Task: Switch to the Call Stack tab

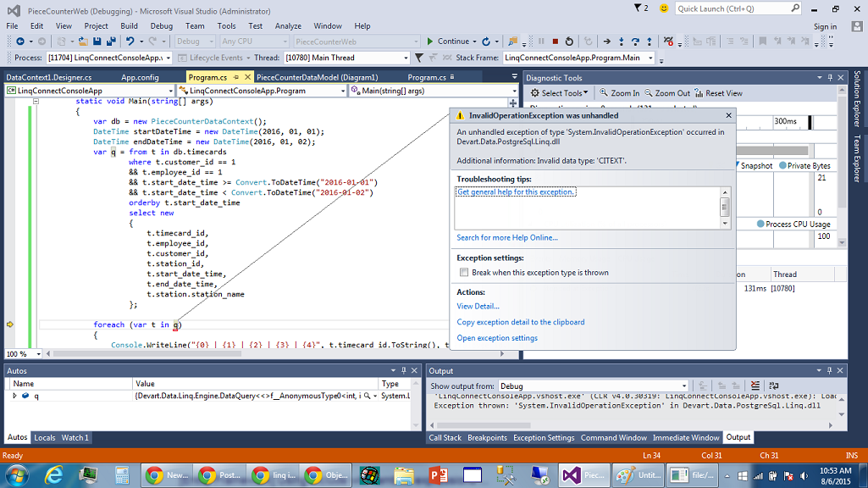Action: point(445,438)
